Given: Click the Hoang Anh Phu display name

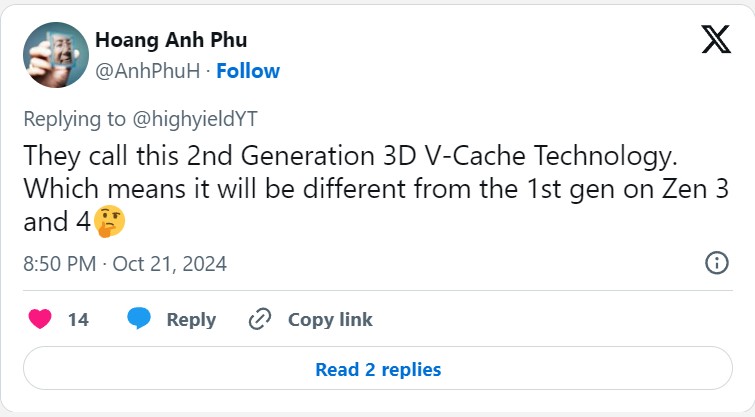Looking at the screenshot, I should [x=171, y=40].
